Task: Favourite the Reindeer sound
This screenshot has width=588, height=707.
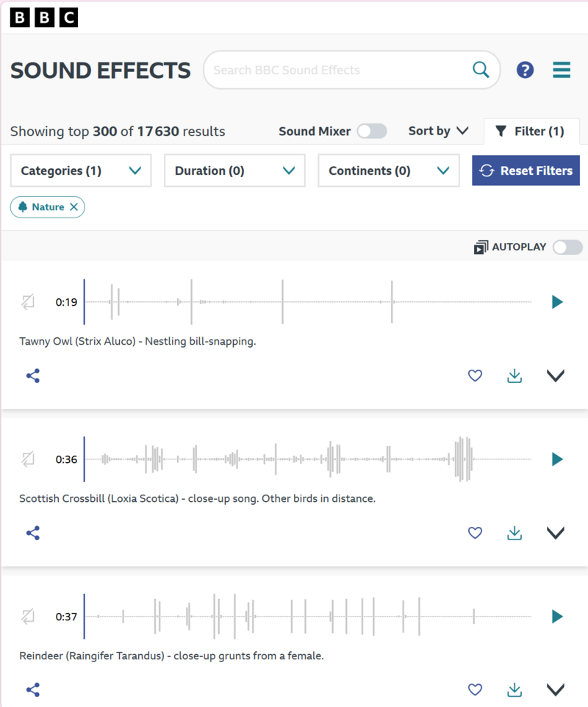Action: [475, 689]
